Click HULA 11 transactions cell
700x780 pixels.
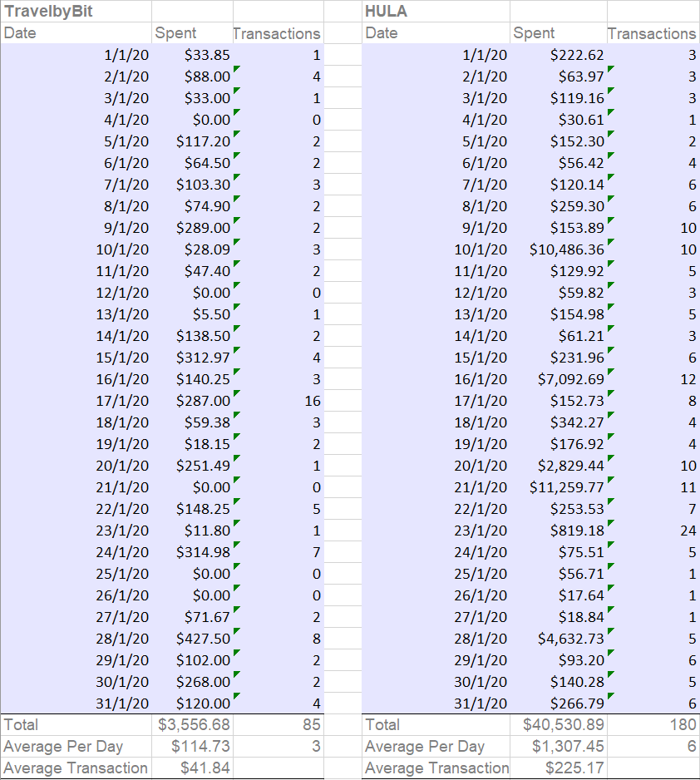653,487
